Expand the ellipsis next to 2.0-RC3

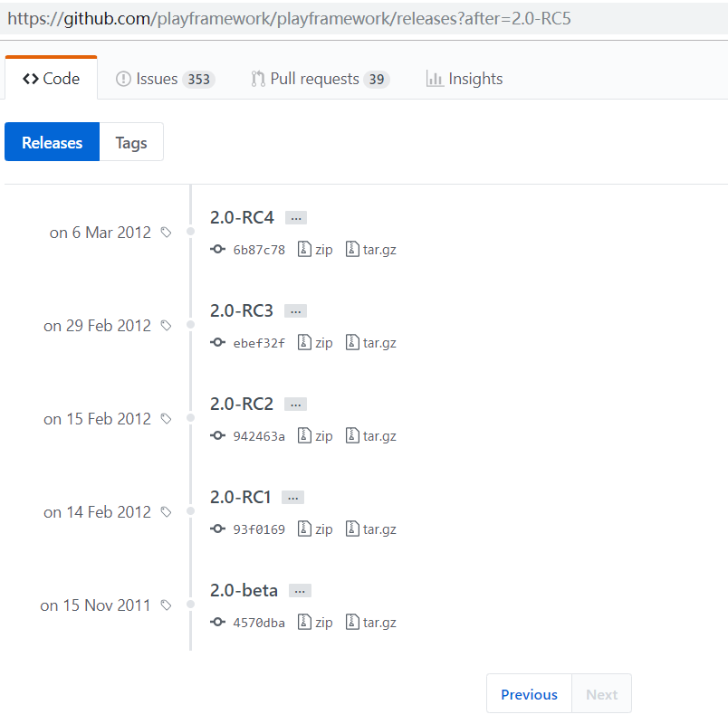pyautogui.click(x=296, y=311)
